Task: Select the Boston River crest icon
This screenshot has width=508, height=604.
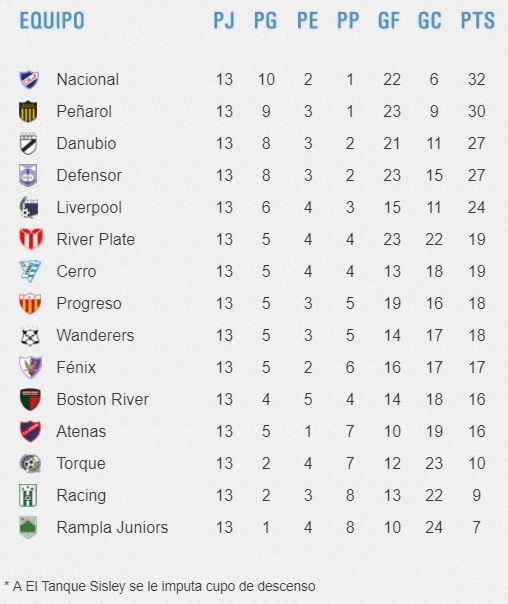Action: point(30,399)
